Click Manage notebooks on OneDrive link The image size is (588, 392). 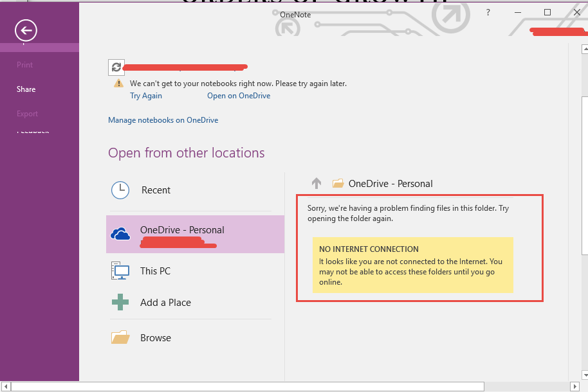pos(163,120)
